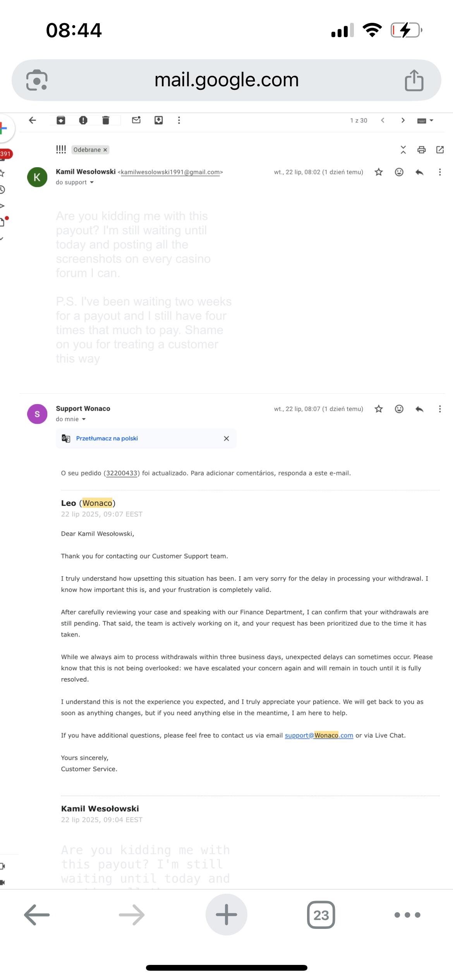Add emoji reaction to Support Wonaco message
The image size is (453, 980).
click(399, 409)
